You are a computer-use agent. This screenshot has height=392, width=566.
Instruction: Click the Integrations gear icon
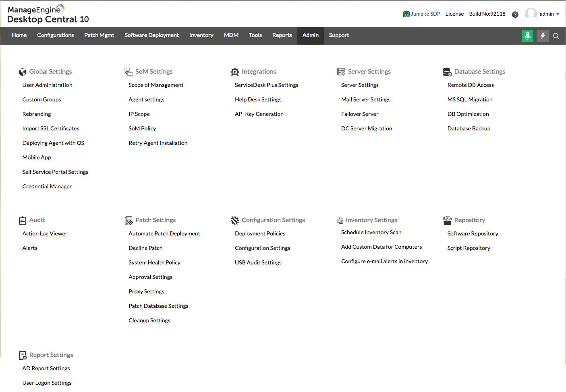(x=235, y=72)
